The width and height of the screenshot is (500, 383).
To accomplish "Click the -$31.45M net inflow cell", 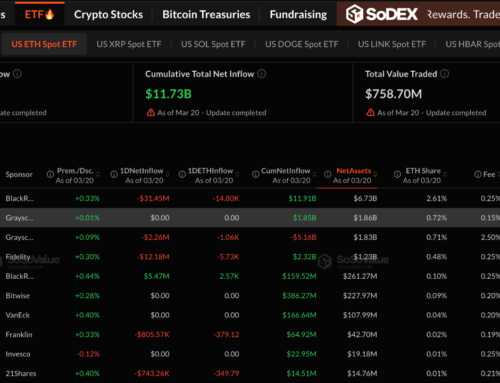I will [x=153, y=198].
